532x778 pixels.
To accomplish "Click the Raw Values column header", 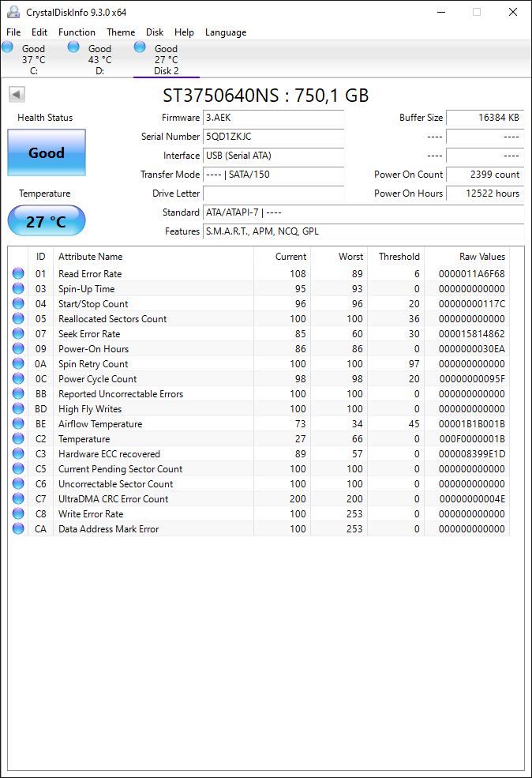I will [x=467, y=257].
